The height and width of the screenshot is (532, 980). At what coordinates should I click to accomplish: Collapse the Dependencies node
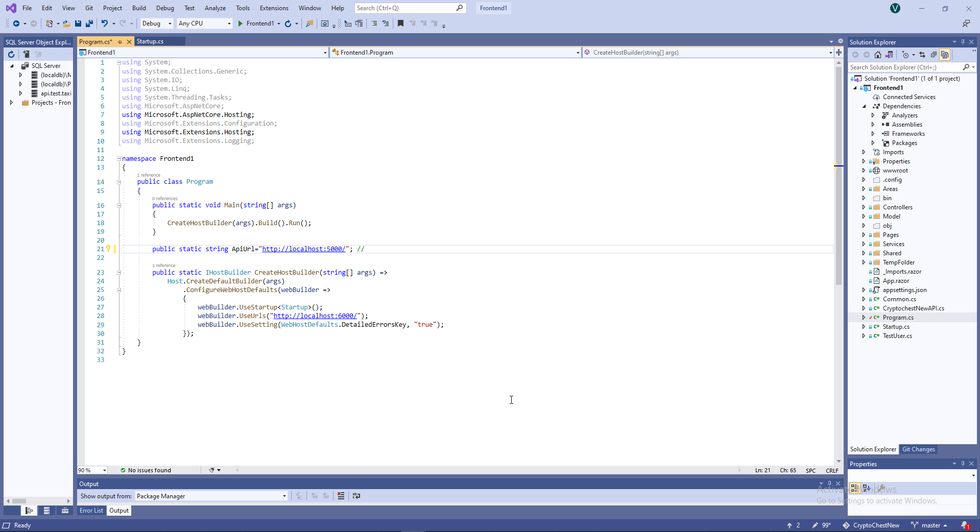[864, 106]
